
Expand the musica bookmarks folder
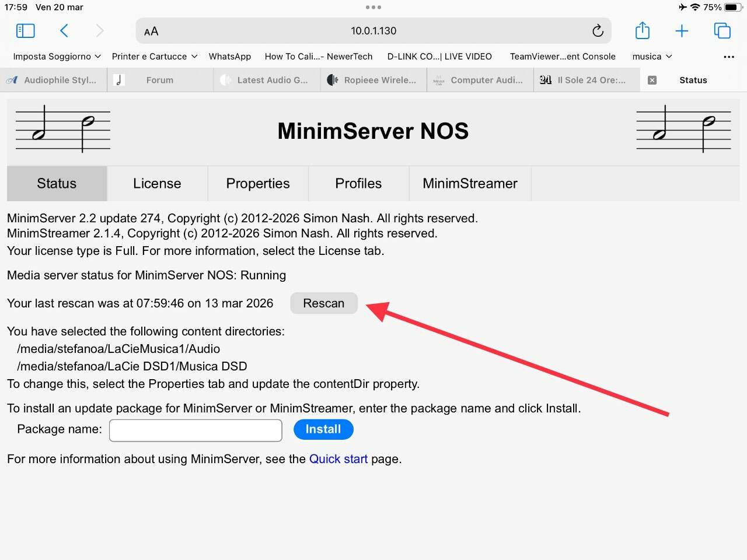[651, 57]
